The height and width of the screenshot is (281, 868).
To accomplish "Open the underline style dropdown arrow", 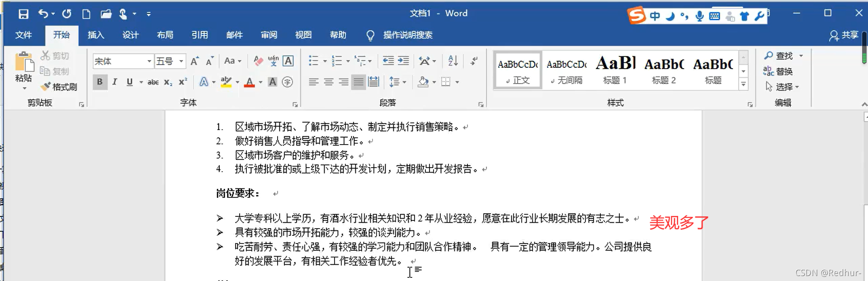I will tap(141, 82).
